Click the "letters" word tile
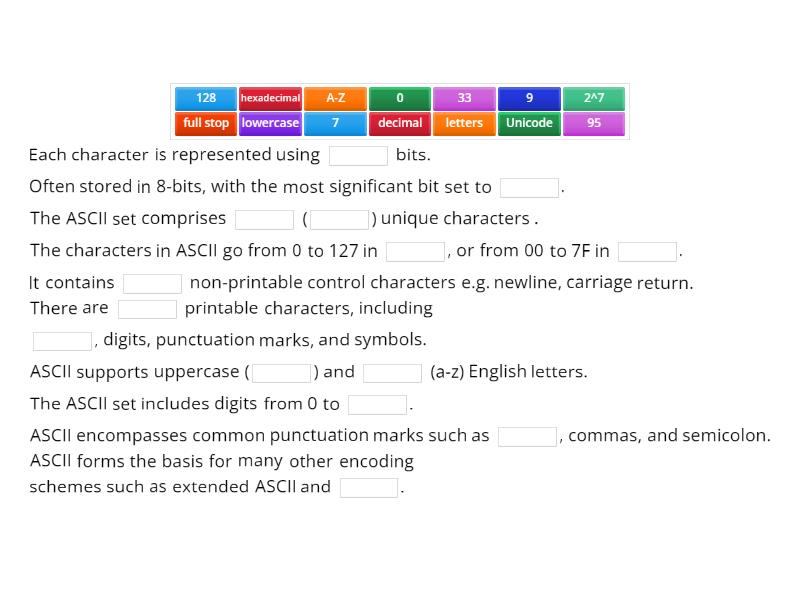 (x=464, y=123)
